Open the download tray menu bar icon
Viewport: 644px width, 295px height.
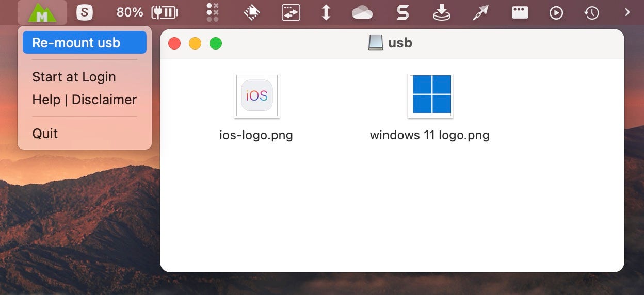click(x=441, y=12)
